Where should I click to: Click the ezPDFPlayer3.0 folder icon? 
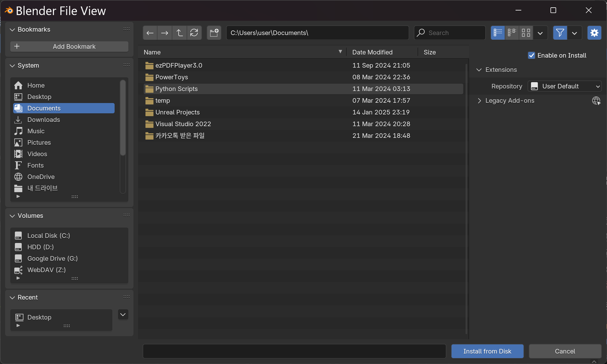pos(149,66)
